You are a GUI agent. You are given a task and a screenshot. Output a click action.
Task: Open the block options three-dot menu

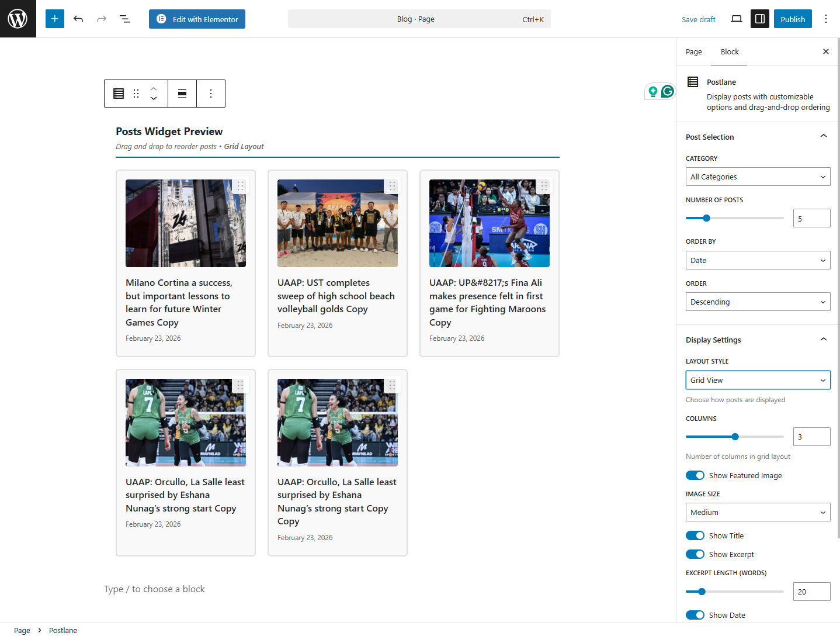(211, 94)
